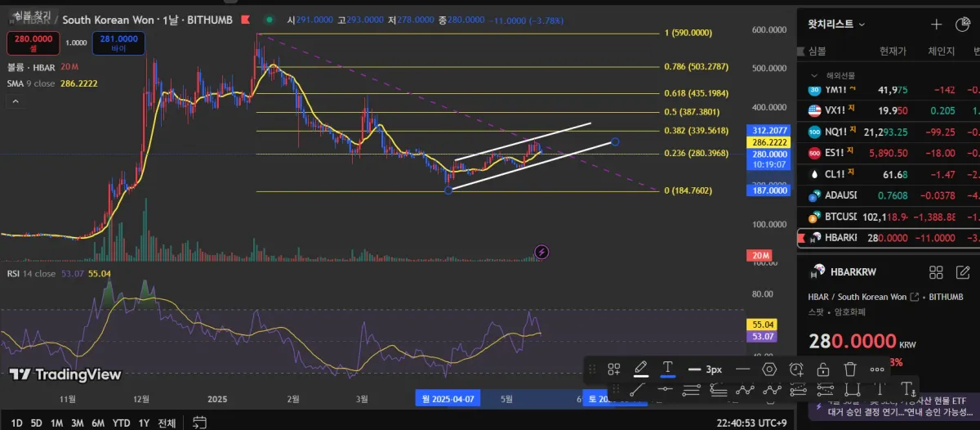Select the anchored text tool icon
Viewport: 980px width, 430px height.
pyautogui.click(x=907, y=389)
